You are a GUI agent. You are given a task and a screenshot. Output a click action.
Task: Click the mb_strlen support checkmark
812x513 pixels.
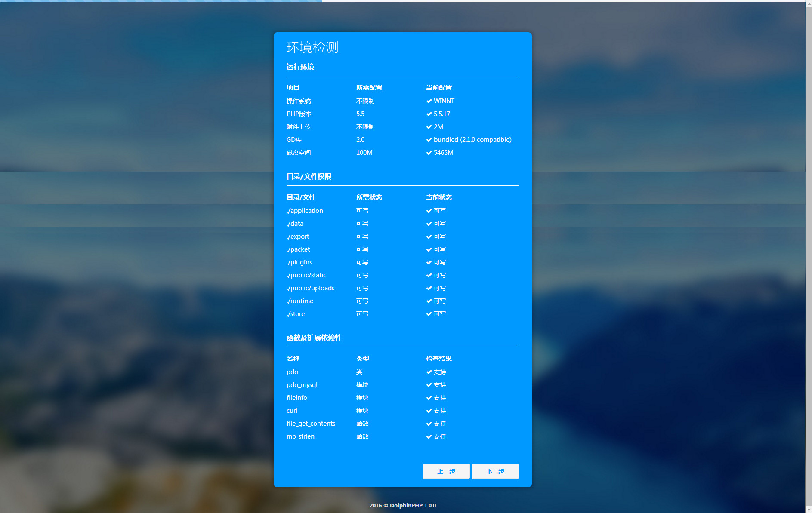pos(429,436)
